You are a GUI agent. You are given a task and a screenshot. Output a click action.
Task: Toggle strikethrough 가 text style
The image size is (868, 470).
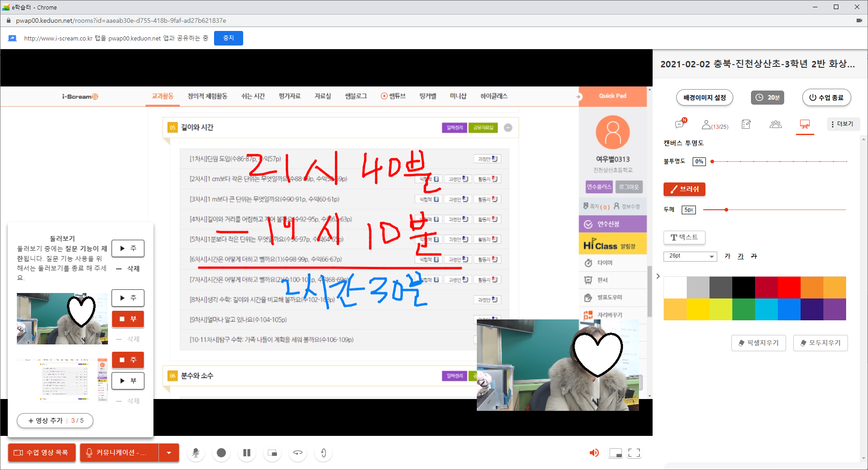click(x=754, y=256)
